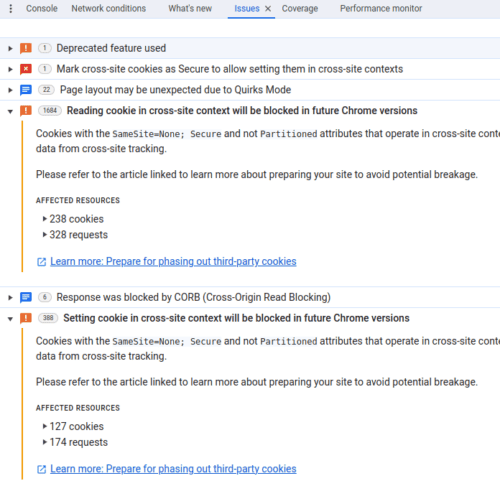Open the Network conditions tab

[109, 8]
